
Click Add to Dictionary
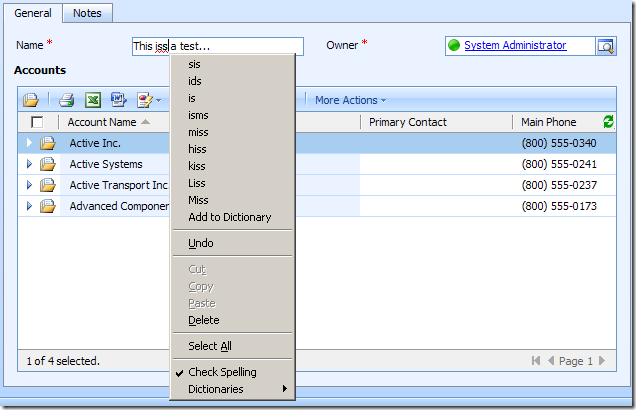[x=233, y=217]
